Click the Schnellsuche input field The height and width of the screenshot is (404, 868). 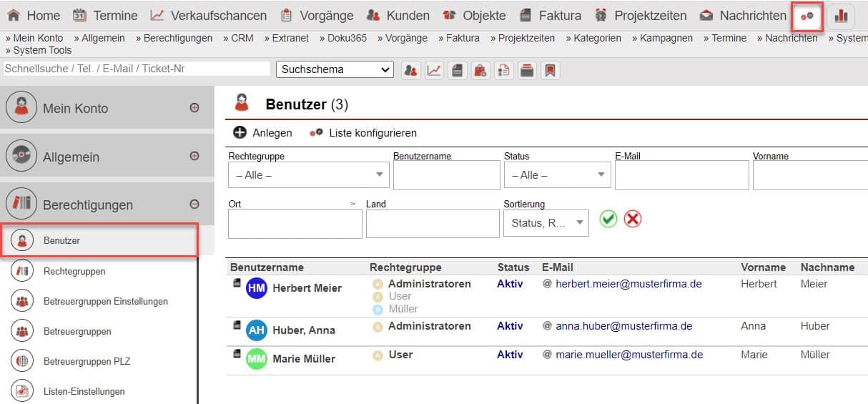(136, 69)
